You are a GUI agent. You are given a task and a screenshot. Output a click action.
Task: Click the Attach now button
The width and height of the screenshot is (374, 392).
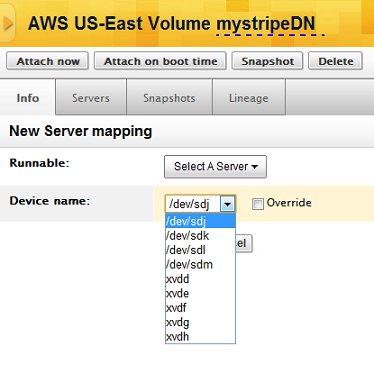click(x=47, y=61)
